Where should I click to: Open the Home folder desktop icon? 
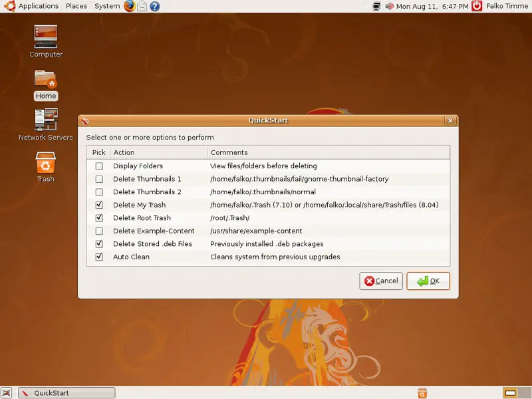[46, 78]
